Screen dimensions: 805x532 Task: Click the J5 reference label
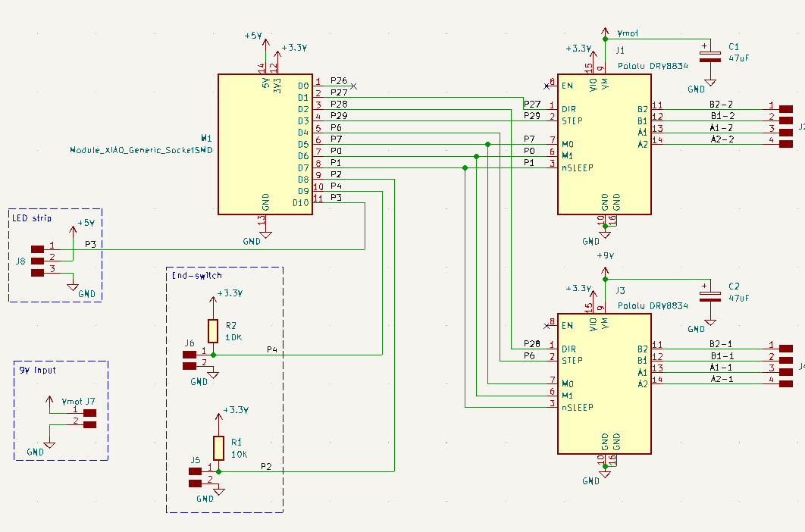point(195,459)
